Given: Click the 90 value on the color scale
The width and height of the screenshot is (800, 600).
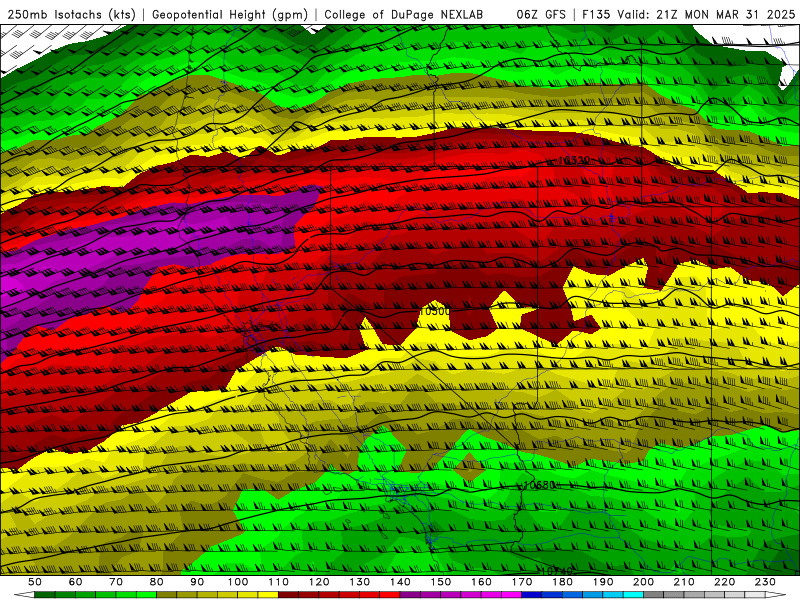Looking at the screenshot, I should tap(197, 582).
